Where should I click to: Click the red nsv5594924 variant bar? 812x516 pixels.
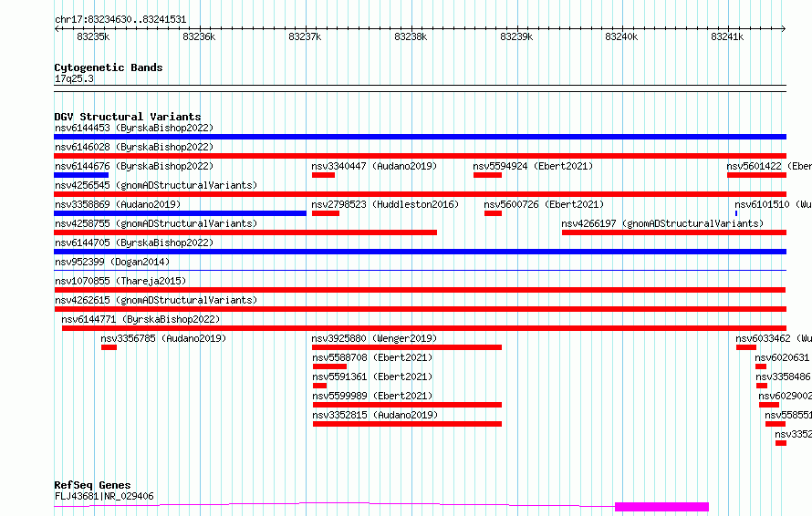tap(487, 175)
